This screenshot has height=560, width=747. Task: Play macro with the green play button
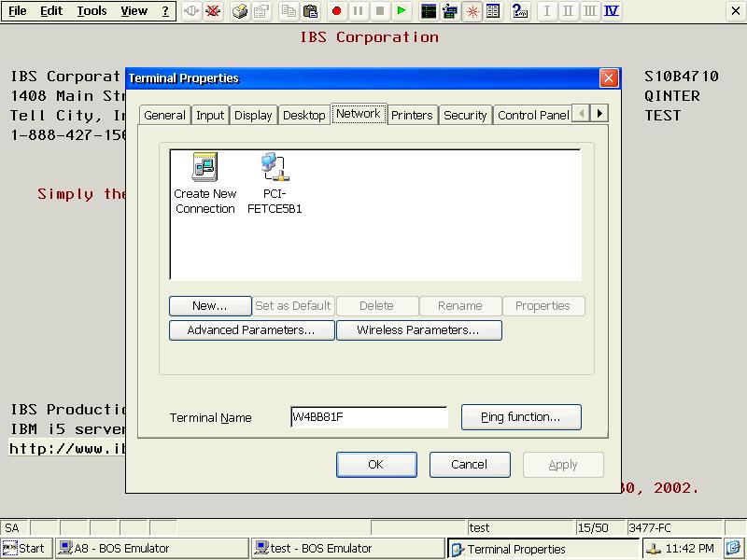click(x=402, y=11)
